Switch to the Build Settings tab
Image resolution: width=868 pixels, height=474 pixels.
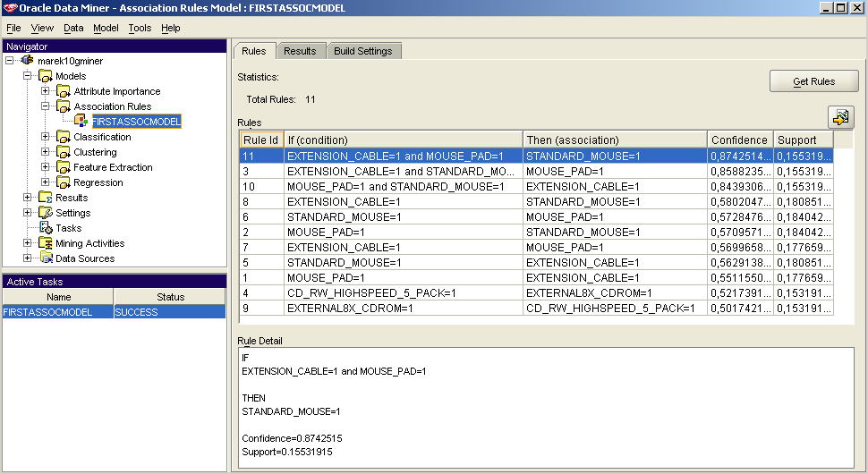[x=363, y=51]
